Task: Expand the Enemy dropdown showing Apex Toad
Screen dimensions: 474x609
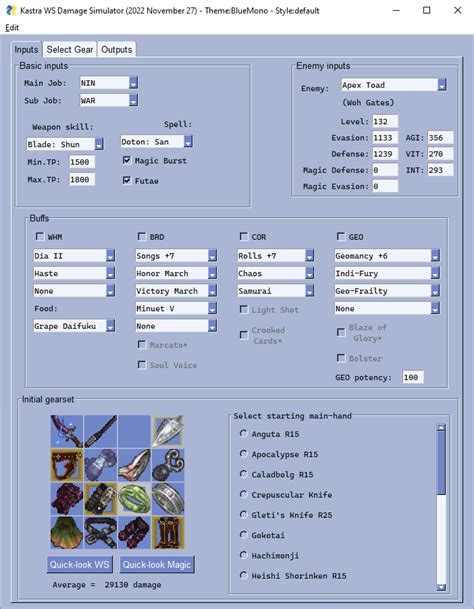Action: [394, 85]
